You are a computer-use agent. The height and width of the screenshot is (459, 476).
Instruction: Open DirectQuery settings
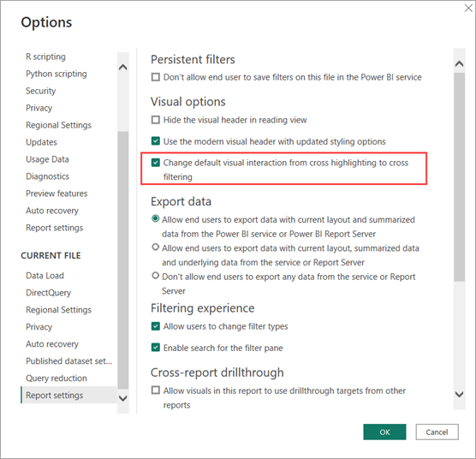[48, 293]
